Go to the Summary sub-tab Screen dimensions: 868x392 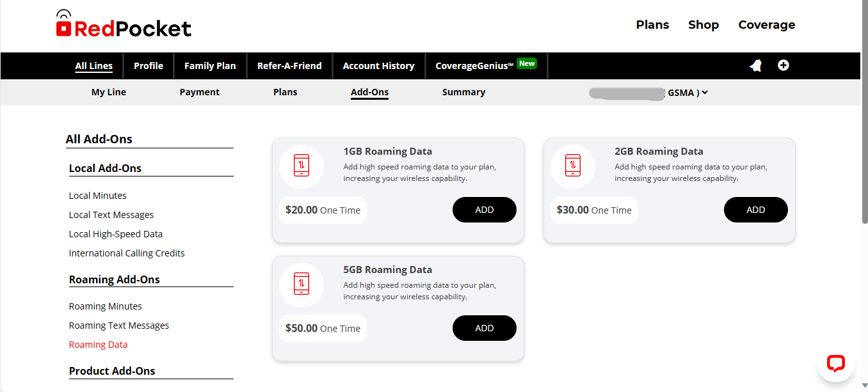(x=463, y=92)
